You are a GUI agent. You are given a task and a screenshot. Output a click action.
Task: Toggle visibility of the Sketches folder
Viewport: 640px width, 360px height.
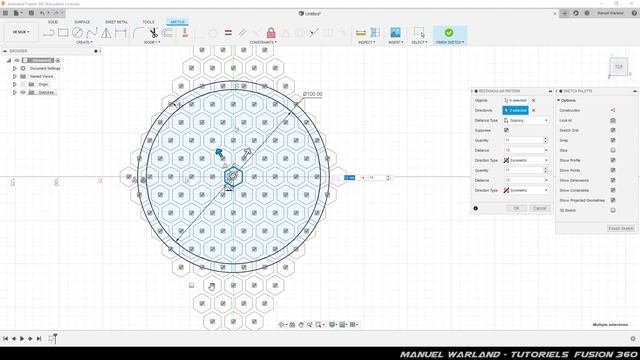tap(23, 92)
